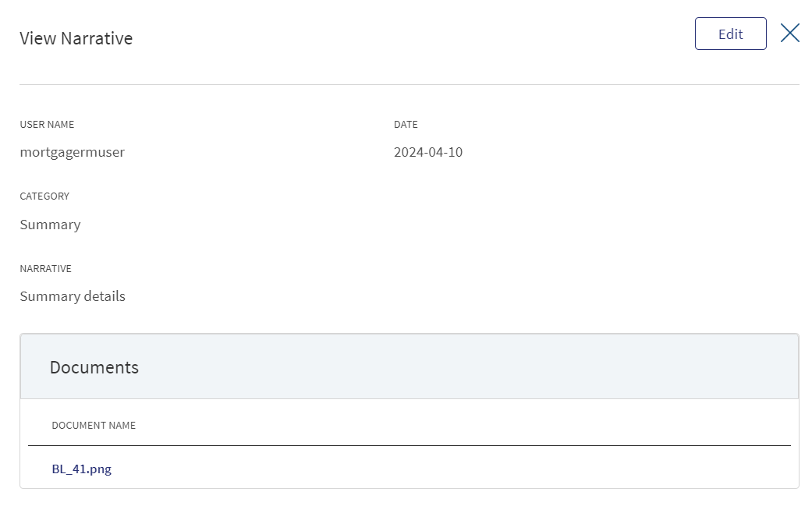Click the underline beneath the DOCUMENT NAME header
Screen dimensions: 812x513
click(409, 445)
